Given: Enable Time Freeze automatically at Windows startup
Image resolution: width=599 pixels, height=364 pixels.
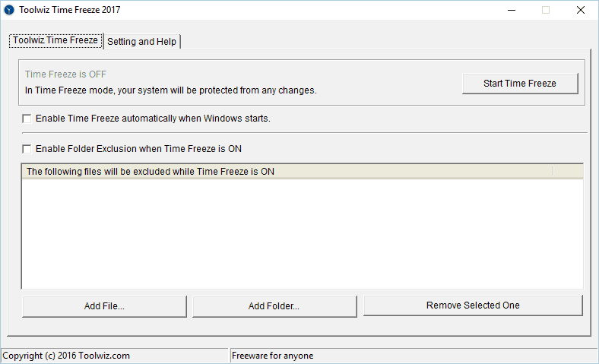Looking at the screenshot, I should (27, 119).
